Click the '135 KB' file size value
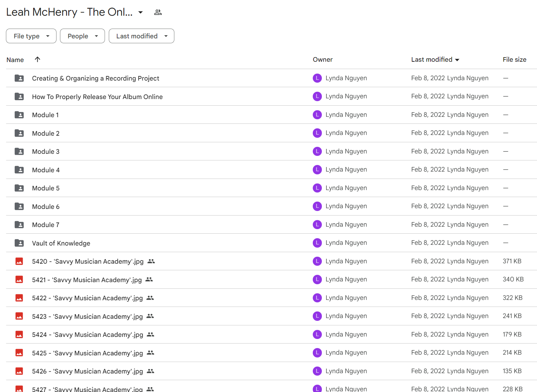Image resolution: width=537 pixels, height=392 pixels. [x=512, y=371]
